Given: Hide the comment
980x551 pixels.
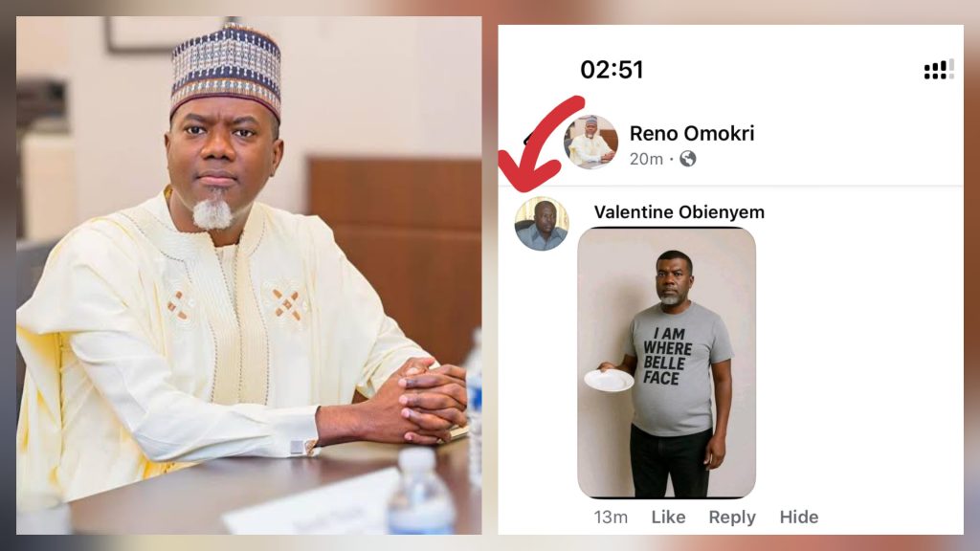Looking at the screenshot, I should (x=799, y=518).
